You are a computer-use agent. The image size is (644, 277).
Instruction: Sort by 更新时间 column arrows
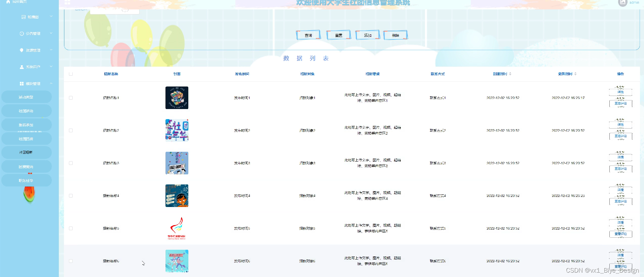click(x=575, y=74)
